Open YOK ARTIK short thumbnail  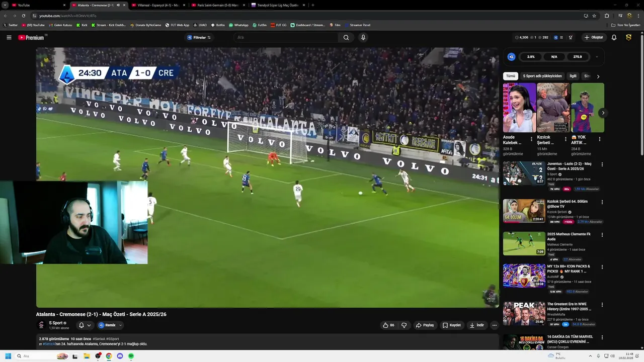coord(587,108)
